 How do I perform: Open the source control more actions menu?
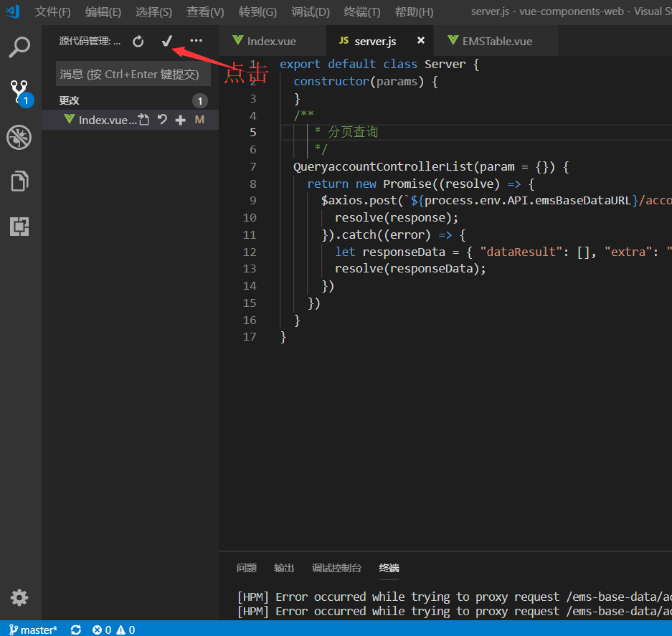coord(197,41)
